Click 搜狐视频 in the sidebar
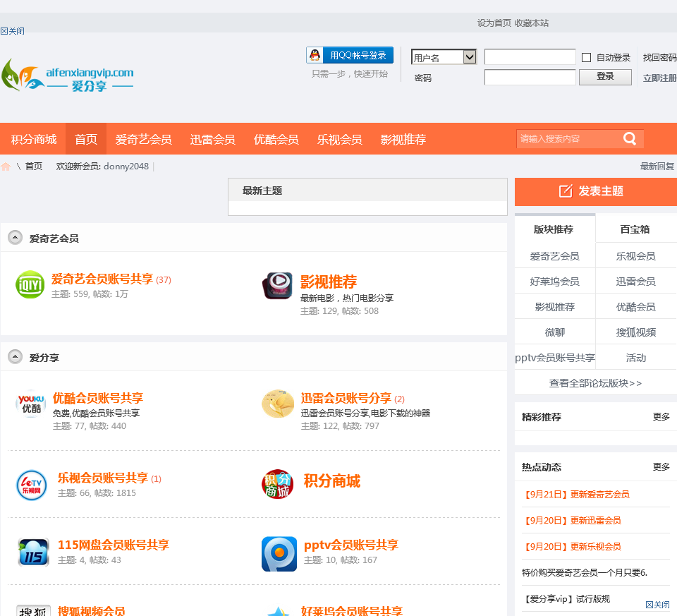 pos(636,332)
